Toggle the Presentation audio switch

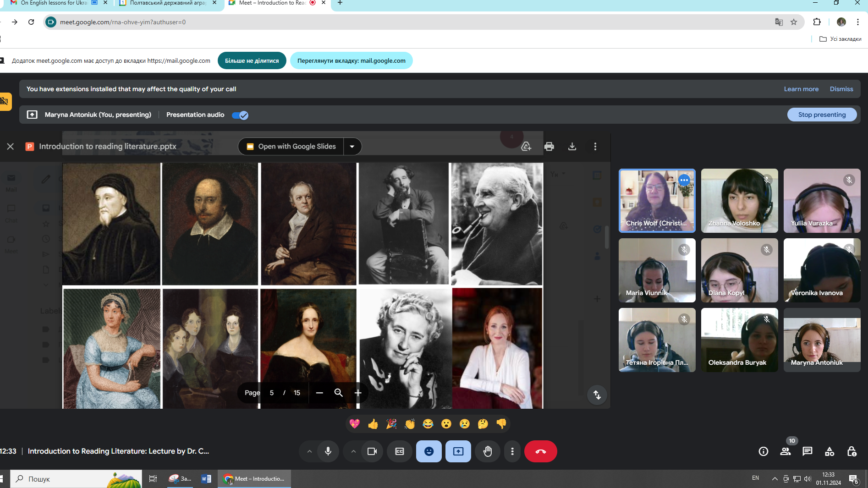tap(240, 115)
